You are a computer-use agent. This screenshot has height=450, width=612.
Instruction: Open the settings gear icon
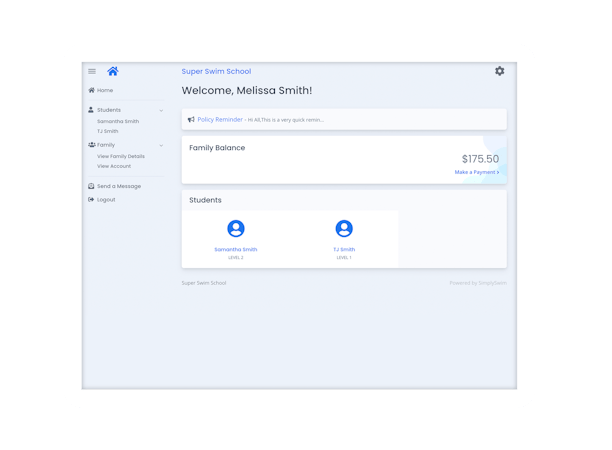point(500,71)
